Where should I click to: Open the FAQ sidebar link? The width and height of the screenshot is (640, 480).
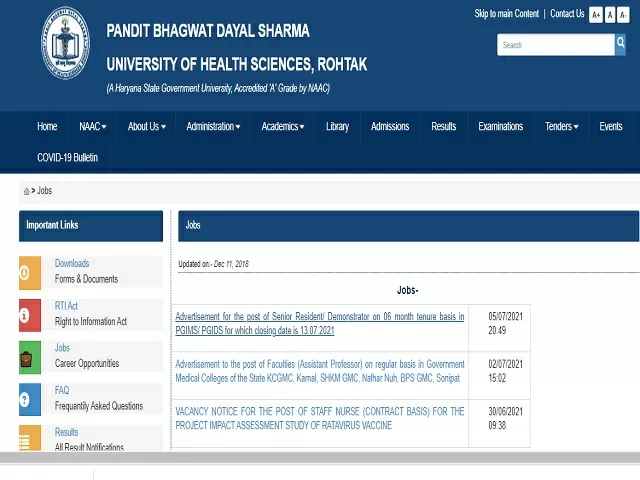click(62, 390)
